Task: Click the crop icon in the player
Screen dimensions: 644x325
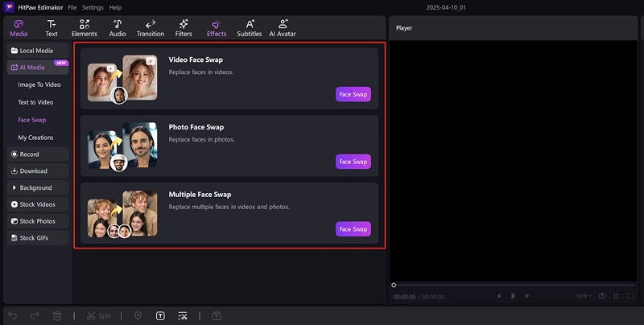Action: pyautogui.click(x=616, y=296)
